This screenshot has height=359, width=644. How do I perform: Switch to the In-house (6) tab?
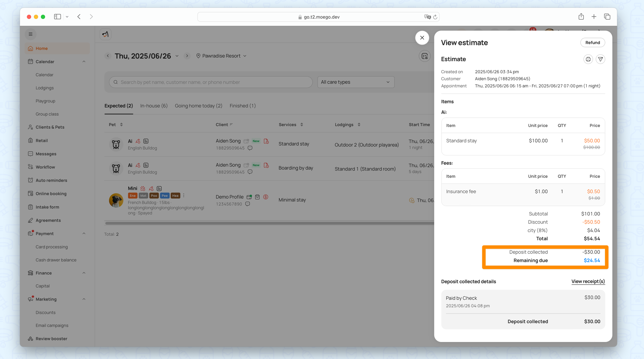[x=154, y=106]
